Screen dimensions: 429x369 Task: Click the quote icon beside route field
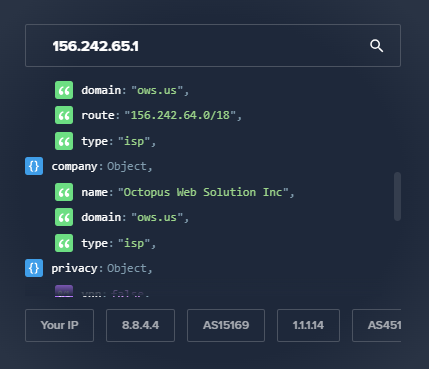[x=64, y=115]
